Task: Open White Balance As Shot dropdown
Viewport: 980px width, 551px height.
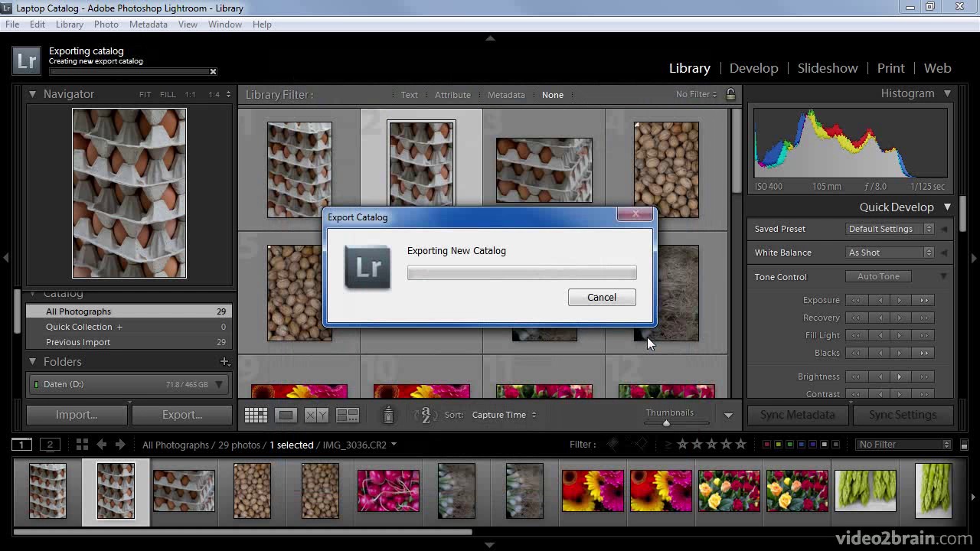Action: (890, 253)
